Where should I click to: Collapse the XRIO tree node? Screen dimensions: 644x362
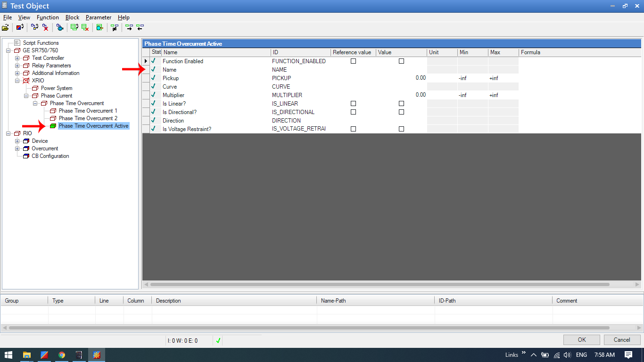[x=17, y=81]
